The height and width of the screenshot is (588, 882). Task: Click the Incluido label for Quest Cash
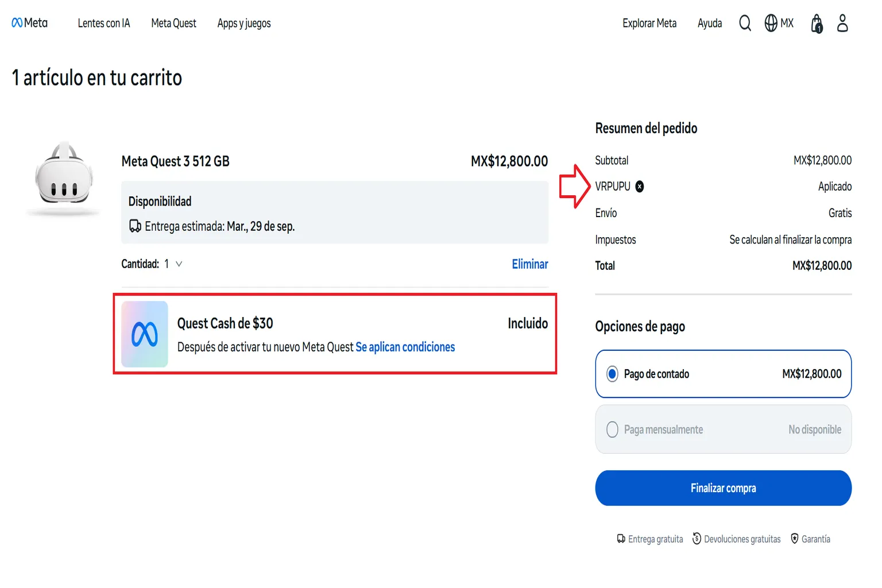528,323
